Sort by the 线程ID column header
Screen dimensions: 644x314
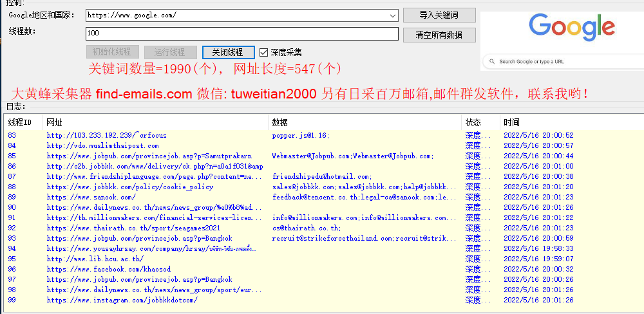[x=23, y=122]
